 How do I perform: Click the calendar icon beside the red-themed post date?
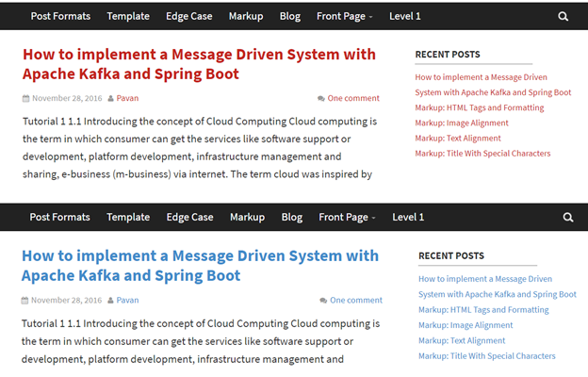25,98
